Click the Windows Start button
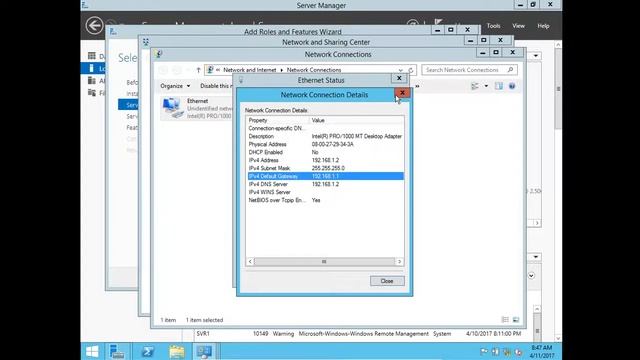 coord(92,351)
